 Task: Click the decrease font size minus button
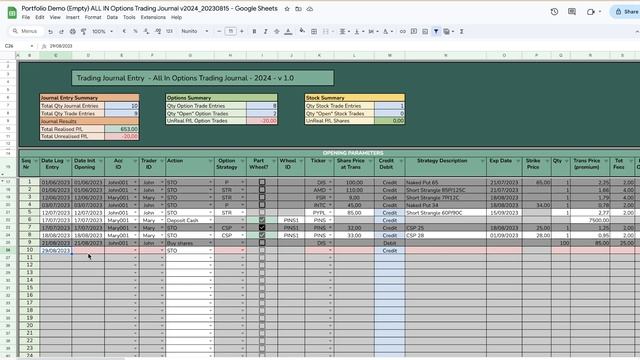pos(219,31)
